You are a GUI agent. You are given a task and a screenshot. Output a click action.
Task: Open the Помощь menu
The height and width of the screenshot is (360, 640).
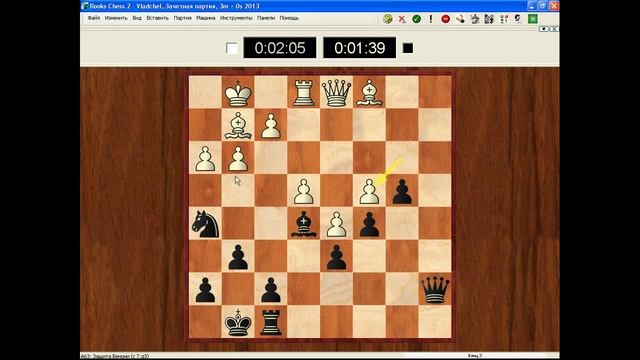click(x=289, y=18)
